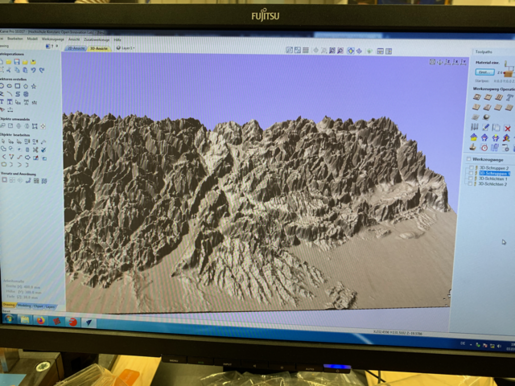Open the Ansicht menu
The width and height of the screenshot is (515, 386).
(x=74, y=39)
